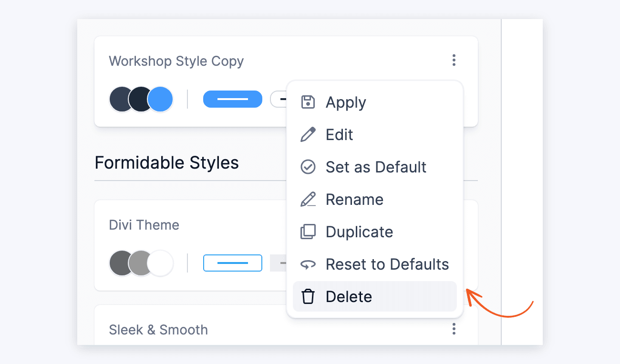Click the Set as Default checkmark icon
The image size is (620, 364).
tap(308, 167)
